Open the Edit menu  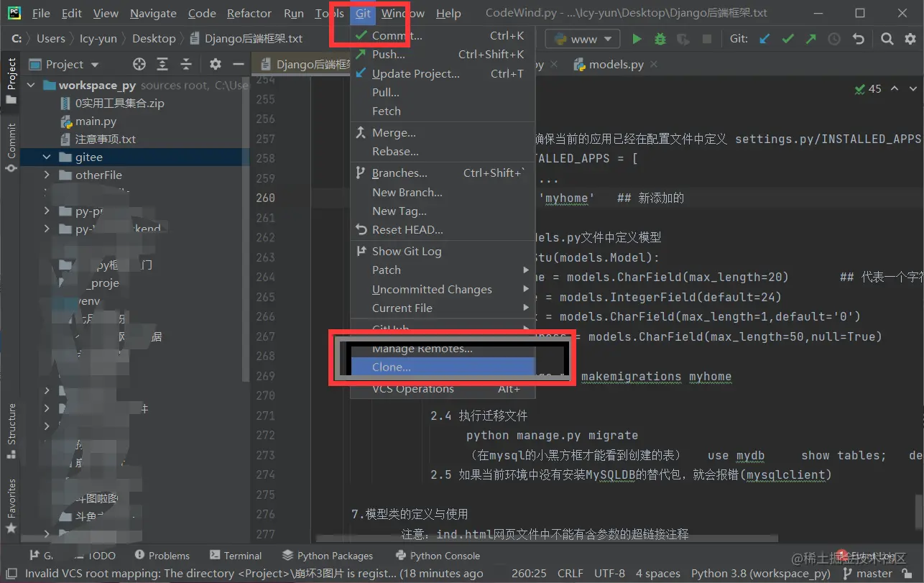point(72,13)
